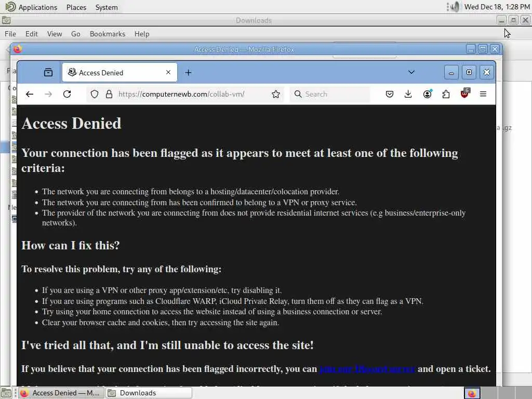Click the Clear your browser cache line
Viewport: 532px width, 399px height.
click(x=161, y=322)
